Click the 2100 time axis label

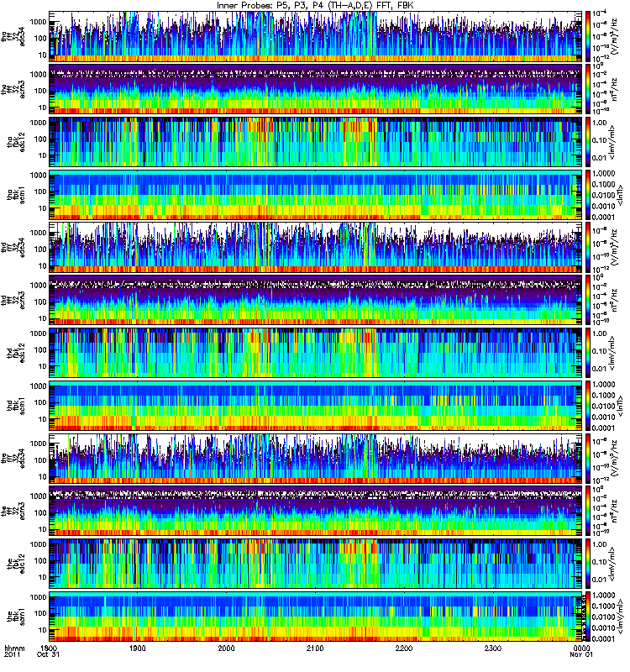[315, 648]
